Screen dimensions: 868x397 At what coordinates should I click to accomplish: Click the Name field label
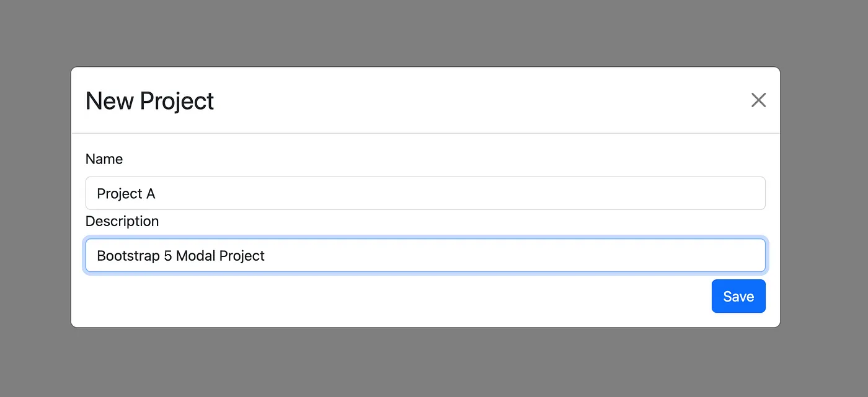[104, 159]
